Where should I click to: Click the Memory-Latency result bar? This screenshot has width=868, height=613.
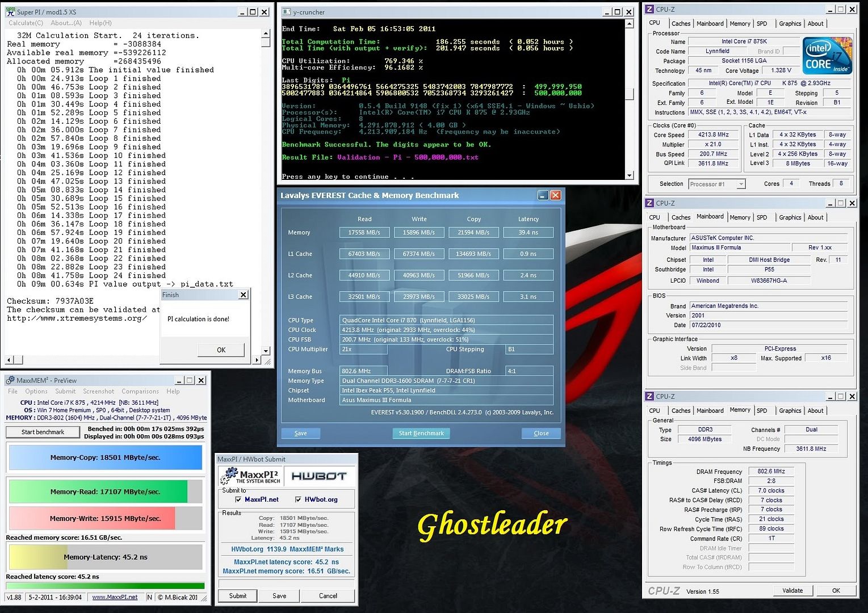point(106,557)
